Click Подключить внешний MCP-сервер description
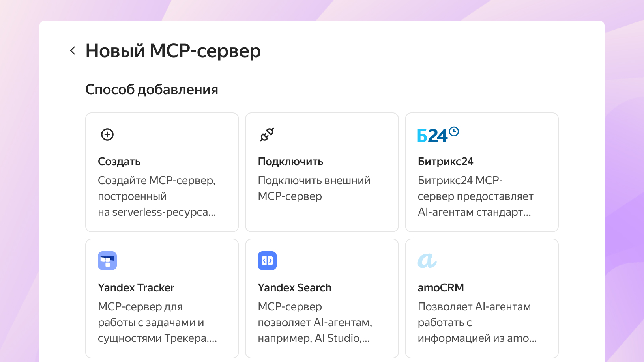The height and width of the screenshot is (362, 644). point(314,188)
